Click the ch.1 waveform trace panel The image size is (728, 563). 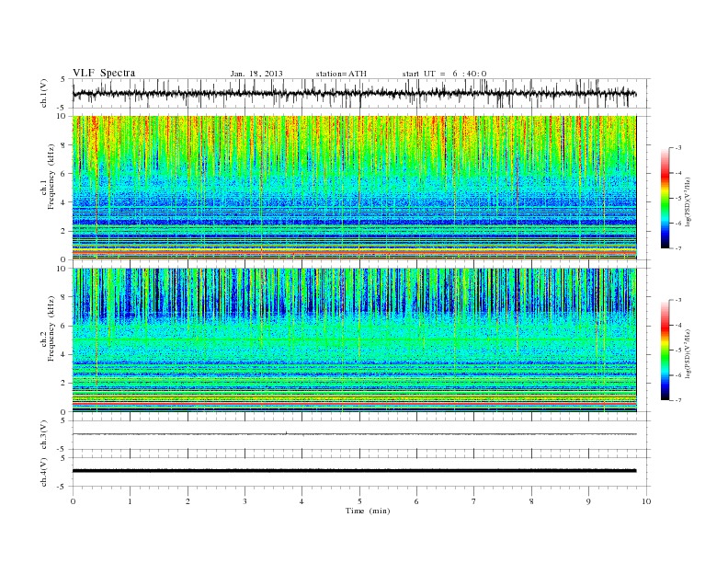[x=360, y=93]
